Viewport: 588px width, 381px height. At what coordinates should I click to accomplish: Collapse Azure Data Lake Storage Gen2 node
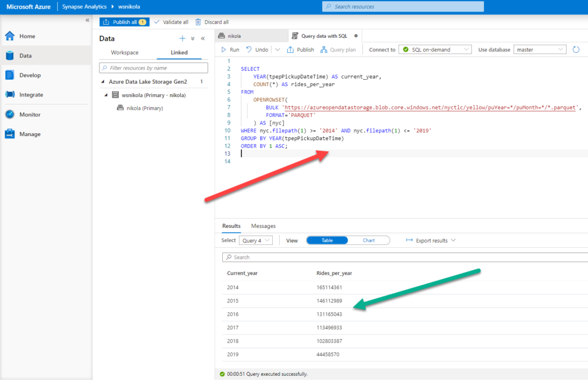click(103, 81)
